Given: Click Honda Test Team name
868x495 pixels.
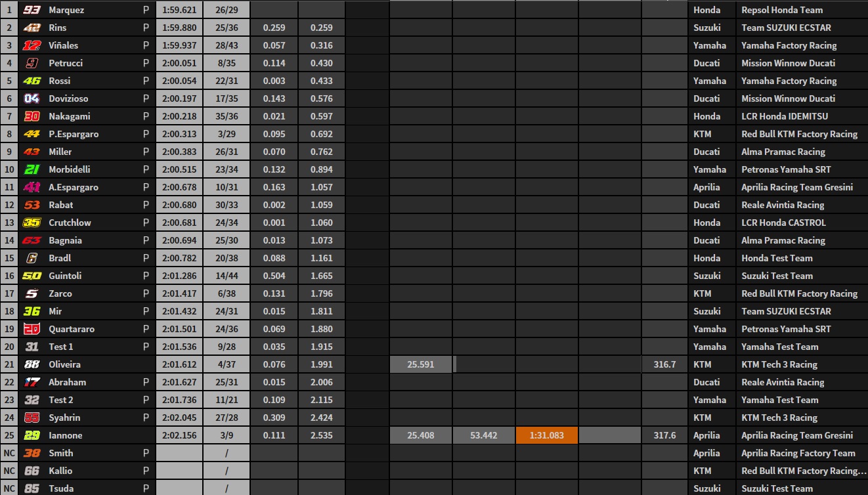Looking at the screenshot, I should point(777,258).
